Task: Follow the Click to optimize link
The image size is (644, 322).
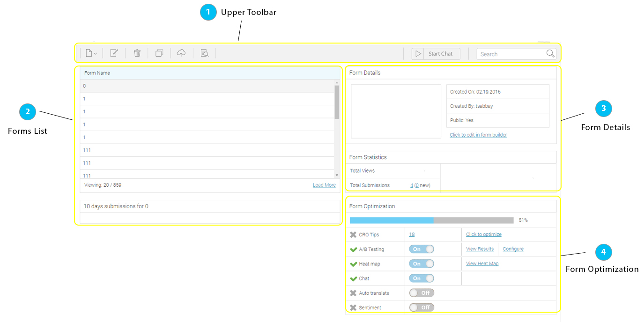Action: tap(484, 234)
